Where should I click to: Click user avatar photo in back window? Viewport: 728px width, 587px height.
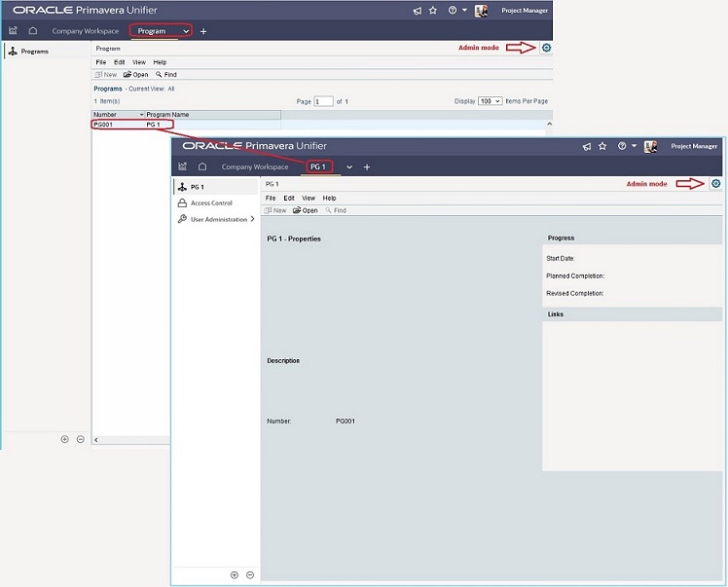point(481,11)
